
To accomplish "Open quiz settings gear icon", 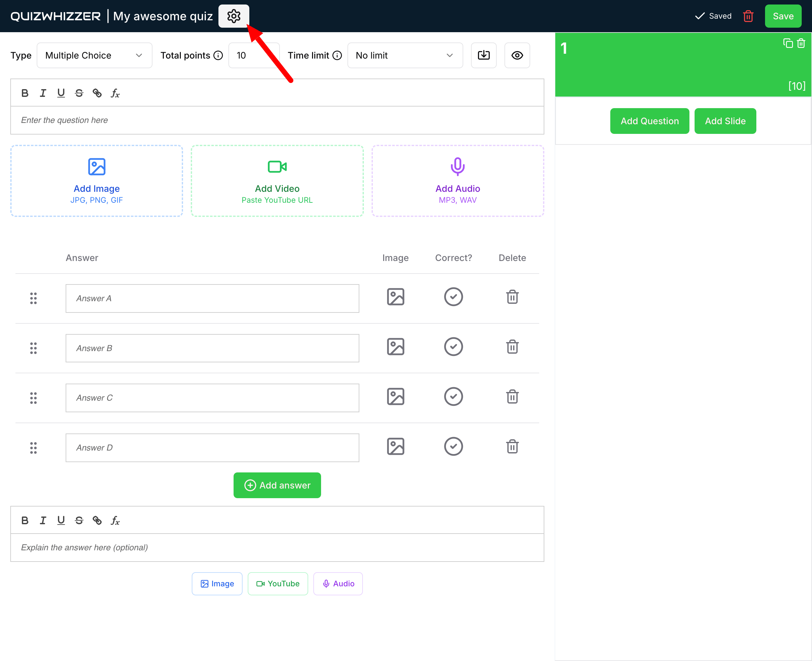I will [x=233, y=16].
